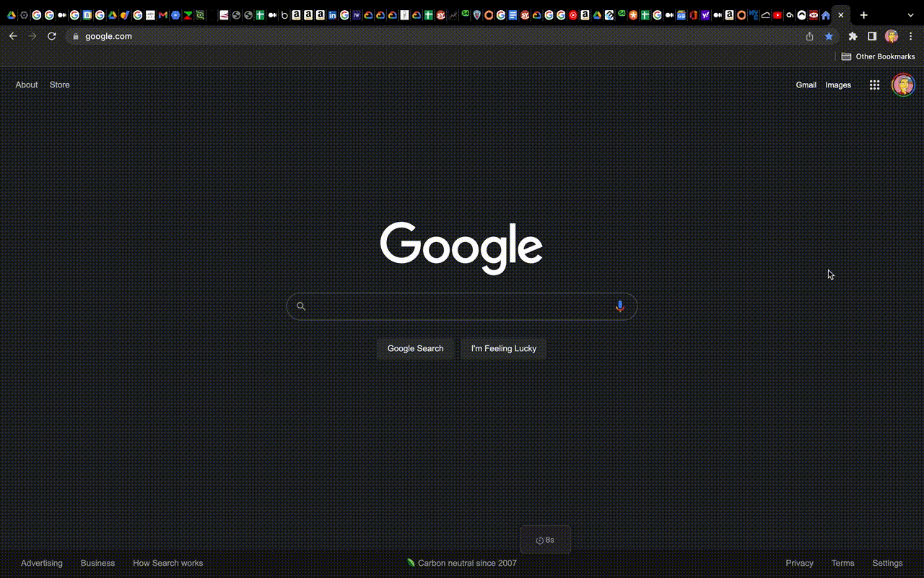The height and width of the screenshot is (578, 924).
Task: Open the Gmail link
Action: pyautogui.click(x=806, y=85)
